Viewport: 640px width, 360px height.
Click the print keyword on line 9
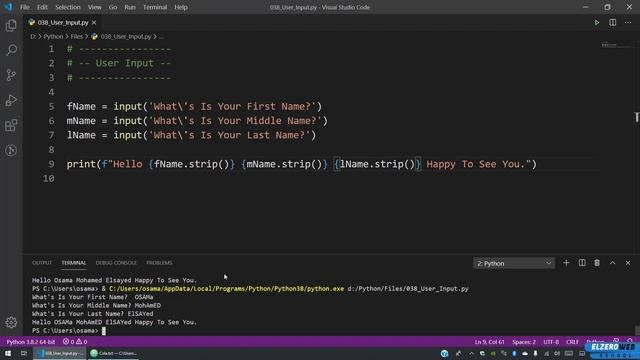[81, 164]
